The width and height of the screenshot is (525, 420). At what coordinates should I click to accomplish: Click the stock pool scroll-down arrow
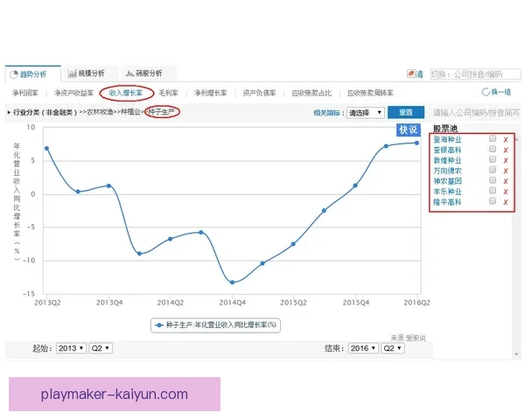pyautogui.click(x=516, y=354)
